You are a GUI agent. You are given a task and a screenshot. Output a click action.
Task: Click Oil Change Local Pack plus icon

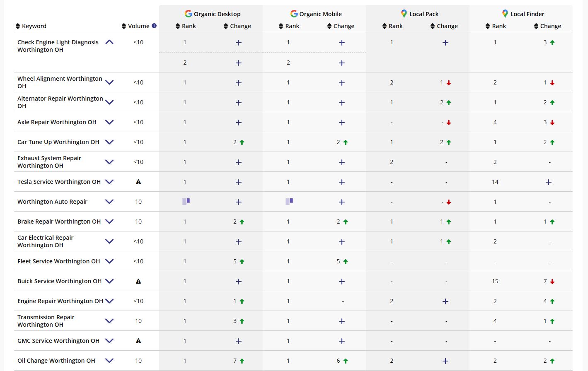[445, 361]
